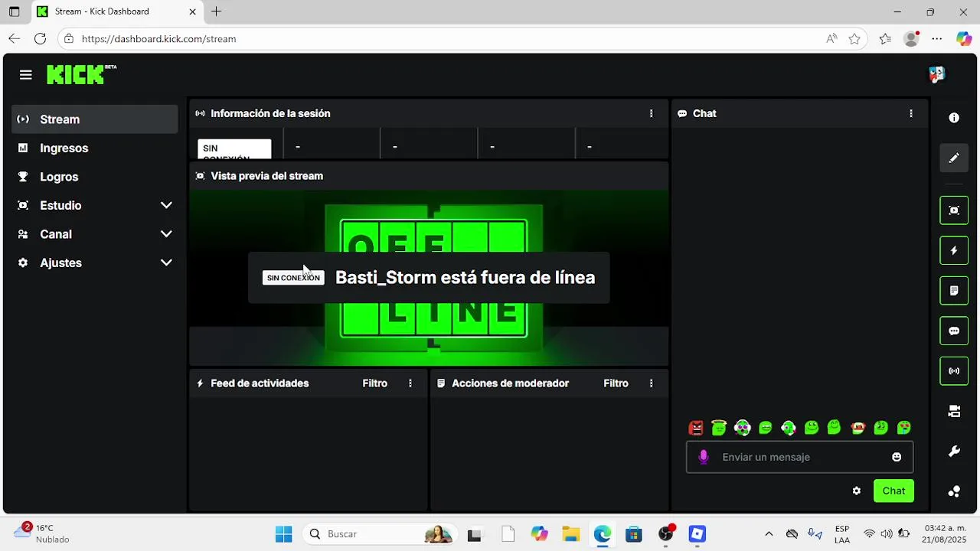Click the weather widget 16°C Nublado

[42, 533]
